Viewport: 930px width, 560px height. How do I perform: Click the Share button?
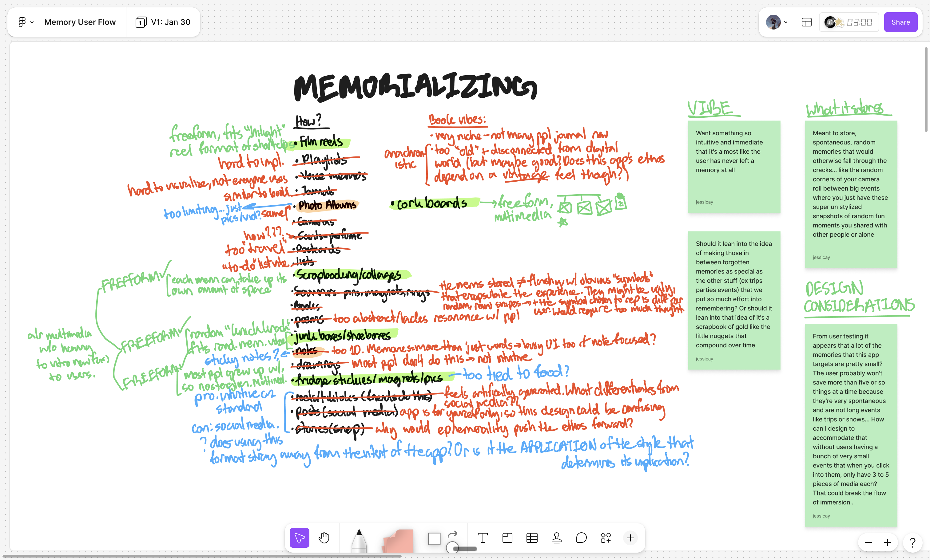point(900,22)
